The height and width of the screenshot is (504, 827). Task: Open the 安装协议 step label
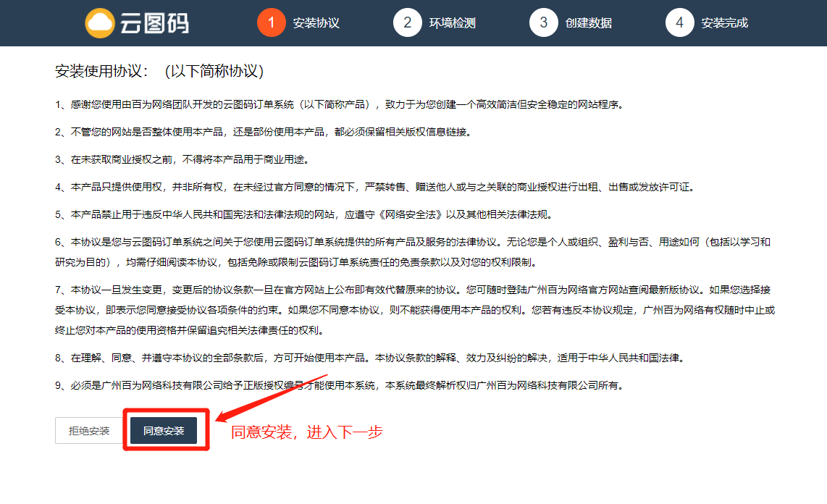point(316,23)
